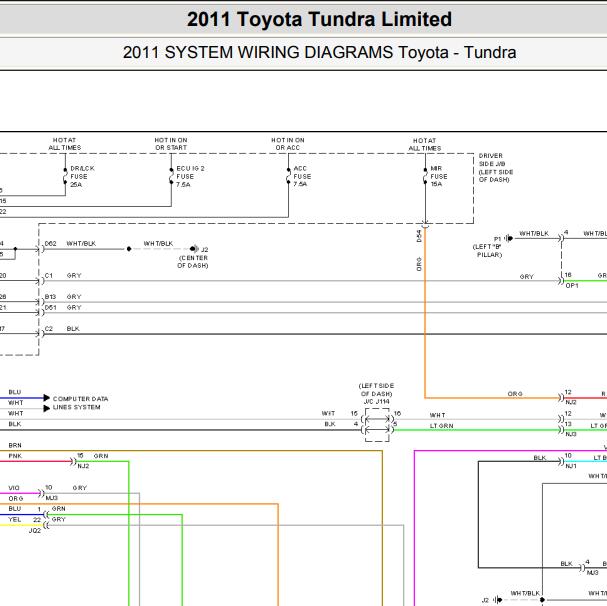Click the "PNK" wire color label
Viewport: 607px width, 606px height.
[x=15, y=456]
